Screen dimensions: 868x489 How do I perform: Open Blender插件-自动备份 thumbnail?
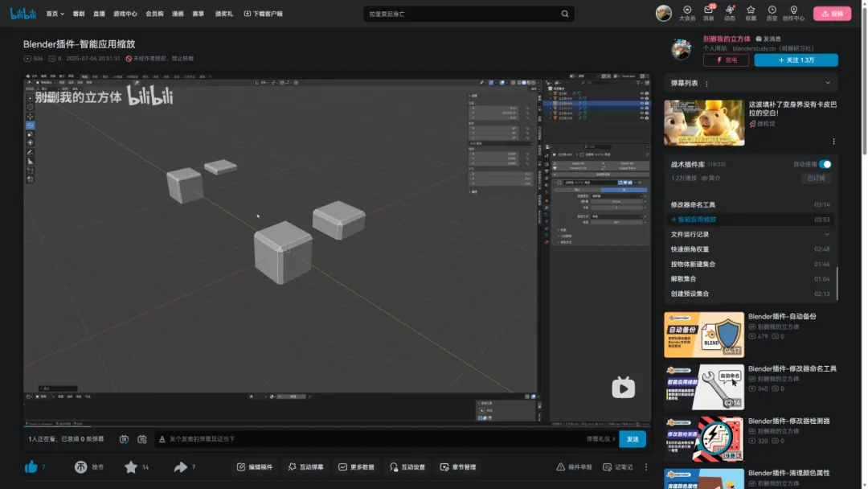coord(703,335)
